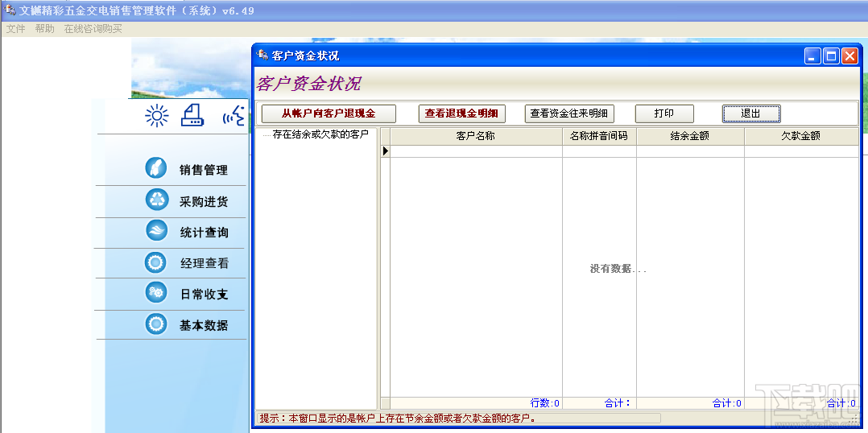Click 查看资金往来明细 button

pos(569,113)
